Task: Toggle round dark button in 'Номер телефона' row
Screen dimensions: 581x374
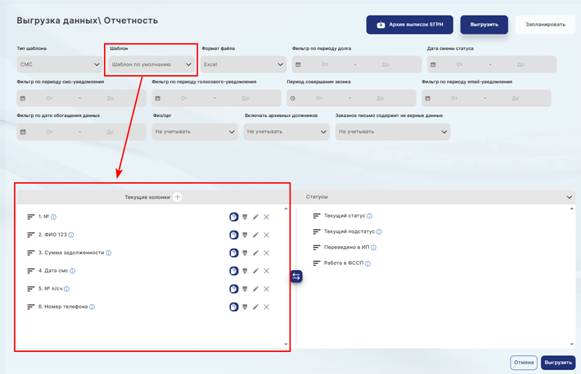Action: click(x=234, y=307)
